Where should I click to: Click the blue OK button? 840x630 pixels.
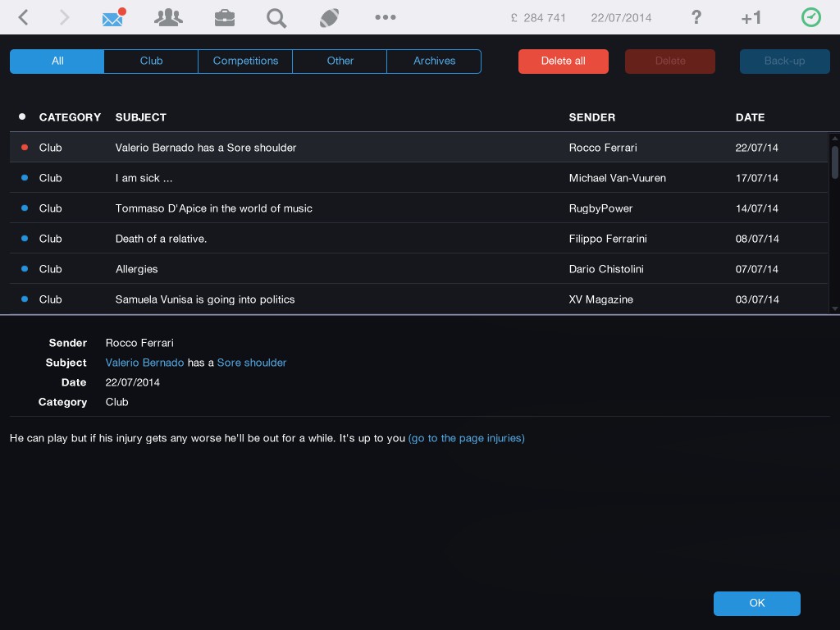pyautogui.click(x=756, y=603)
